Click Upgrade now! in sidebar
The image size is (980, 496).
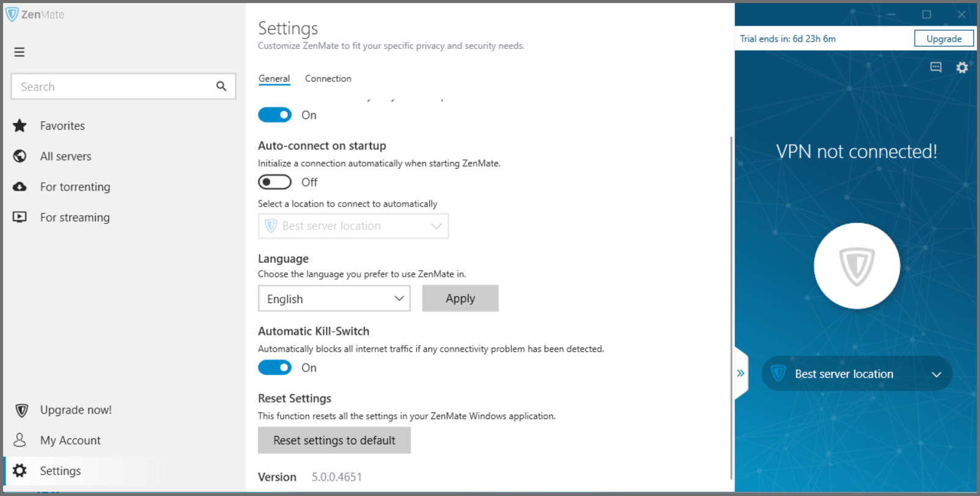(x=76, y=410)
